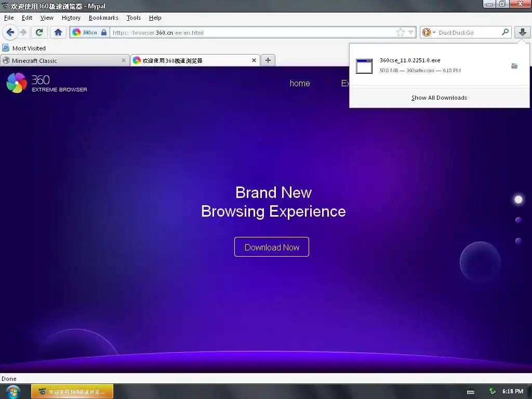
Task: Toggle the Downloads arrow toolbar button
Action: click(523, 33)
